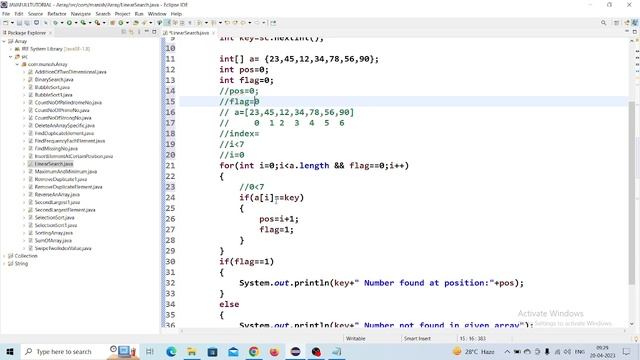
Task: Open the New file dropdown arrow
Action: (12, 23)
